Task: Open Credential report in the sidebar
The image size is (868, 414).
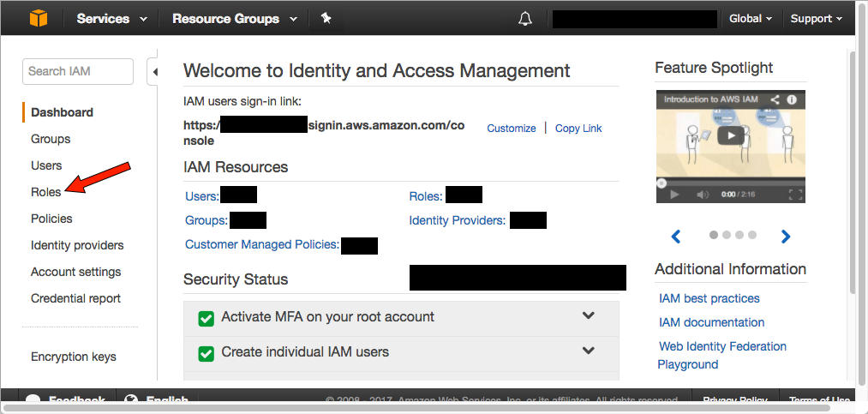Action: [76, 298]
